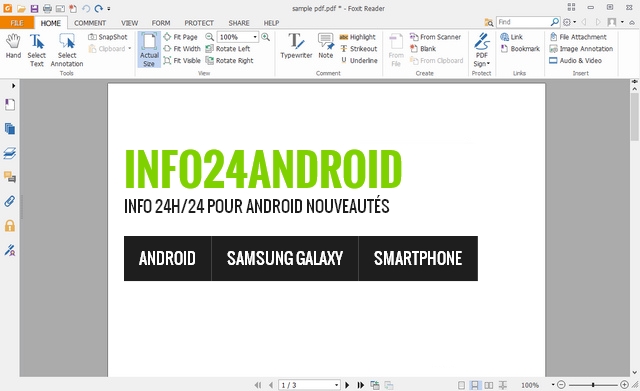The height and width of the screenshot is (391, 640).
Task: Switch to the PROTECT tab
Action: tap(199, 23)
